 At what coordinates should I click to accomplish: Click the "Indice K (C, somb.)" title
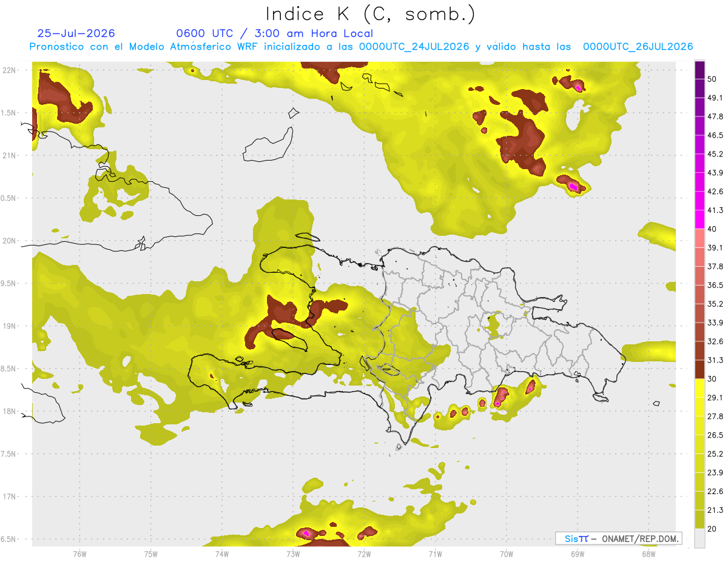371,14
